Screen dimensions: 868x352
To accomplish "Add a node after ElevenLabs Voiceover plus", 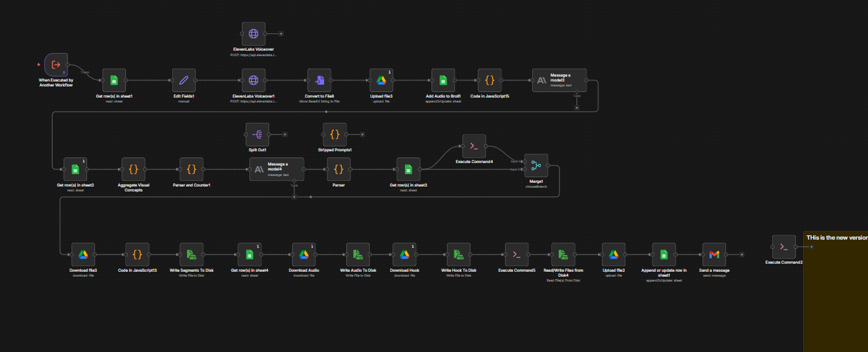I will 281,34.
